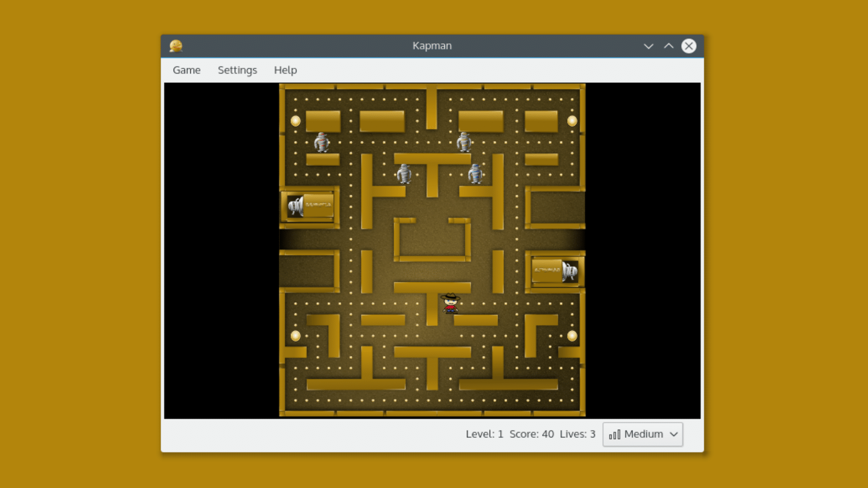This screenshot has height=488, width=868.
Task: Open the Help menu
Action: (285, 70)
